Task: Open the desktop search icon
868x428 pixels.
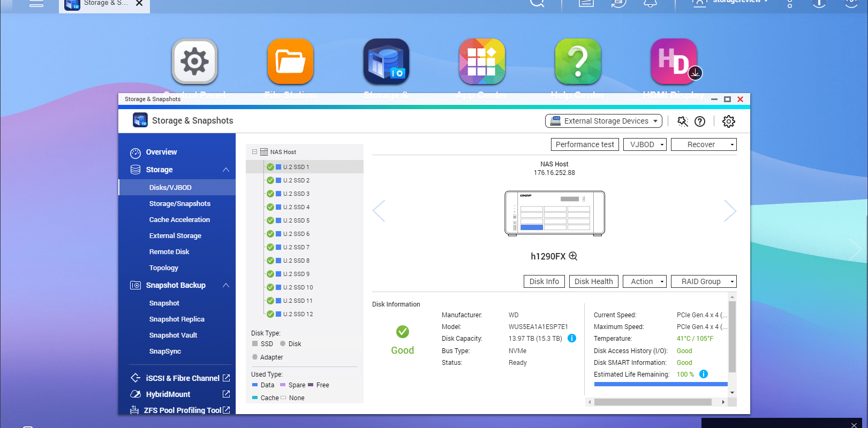Action: [x=537, y=3]
